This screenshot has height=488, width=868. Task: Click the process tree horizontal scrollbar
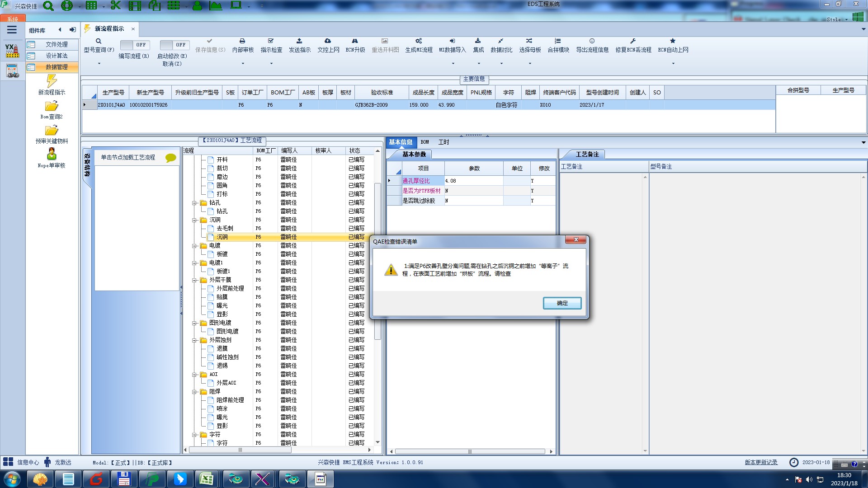pyautogui.click(x=240, y=450)
